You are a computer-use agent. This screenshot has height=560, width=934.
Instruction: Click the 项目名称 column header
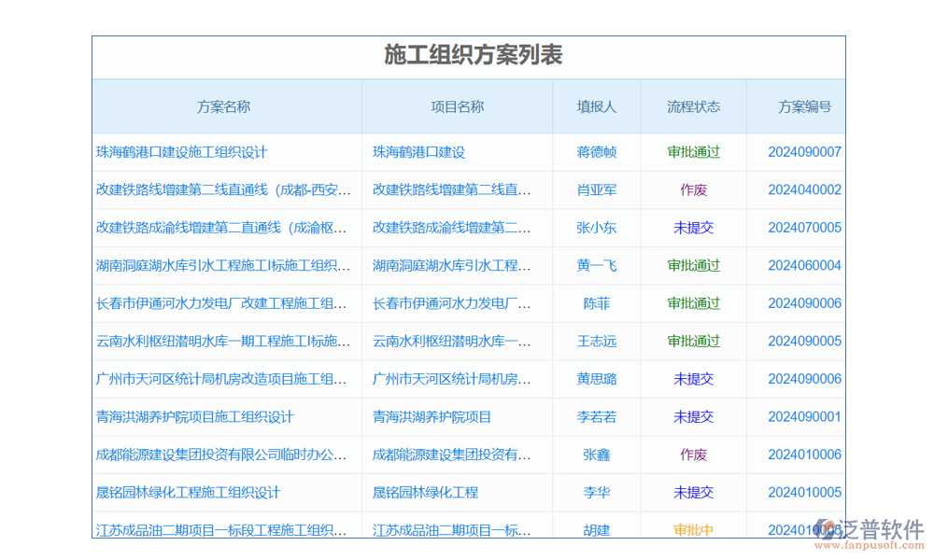457,106
